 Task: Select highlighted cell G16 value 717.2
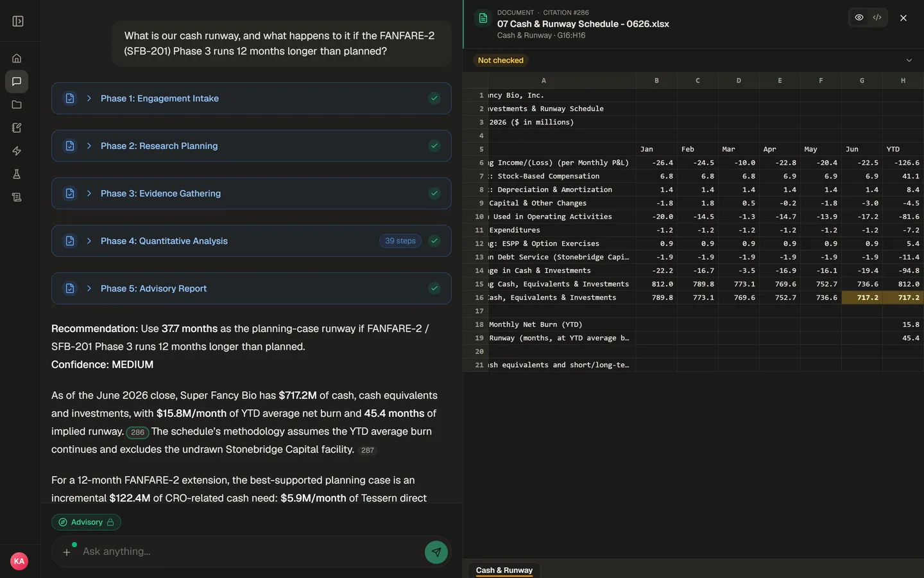(862, 297)
